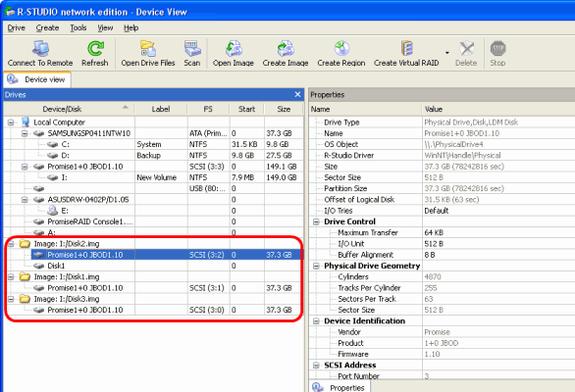This screenshot has width=575, height=392.
Task: Click the Value column header in Properties
Action: pyautogui.click(x=498, y=109)
